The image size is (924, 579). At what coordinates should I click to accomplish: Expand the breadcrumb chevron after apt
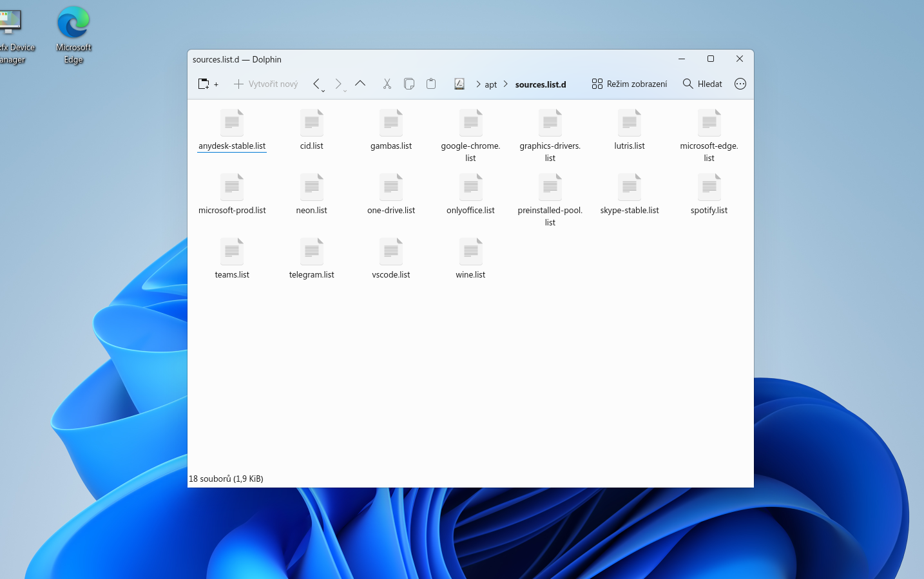point(505,84)
